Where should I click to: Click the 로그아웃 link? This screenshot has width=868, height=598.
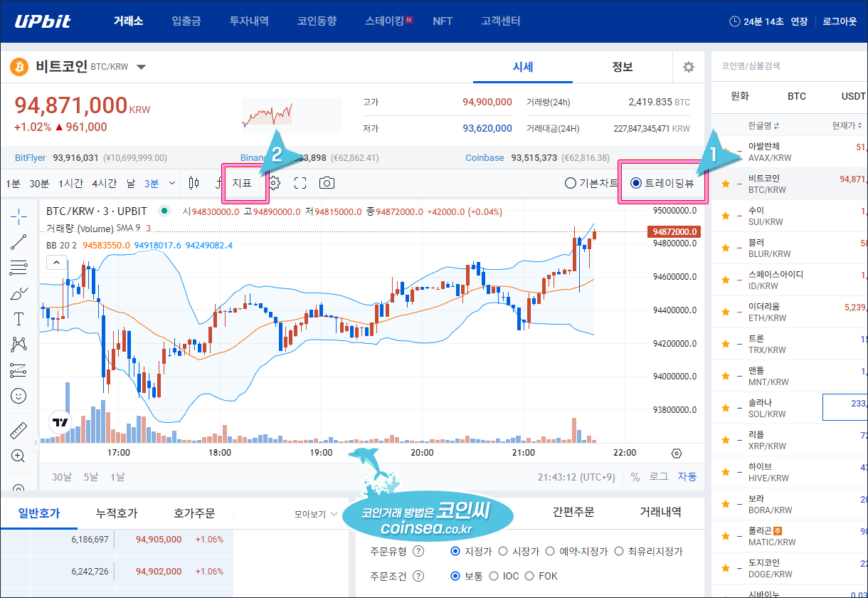[840, 21]
